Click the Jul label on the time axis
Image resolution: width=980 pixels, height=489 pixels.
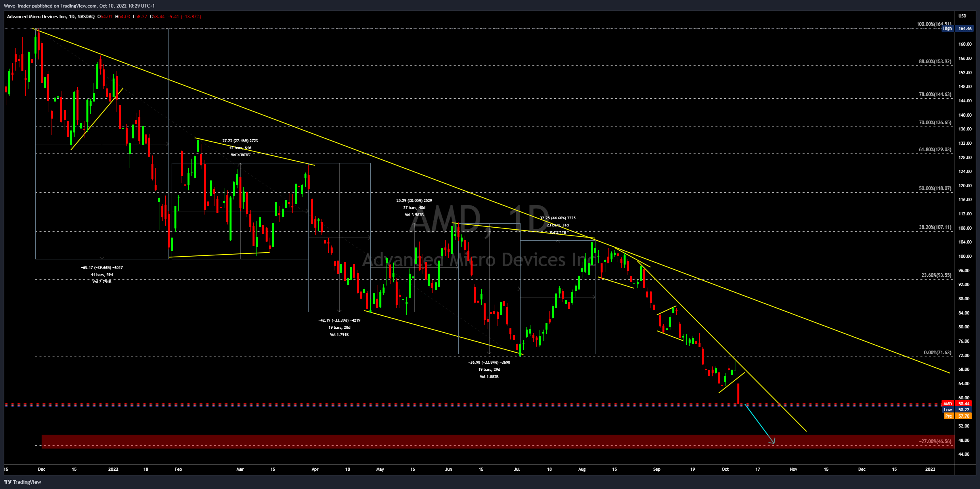[517, 469]
